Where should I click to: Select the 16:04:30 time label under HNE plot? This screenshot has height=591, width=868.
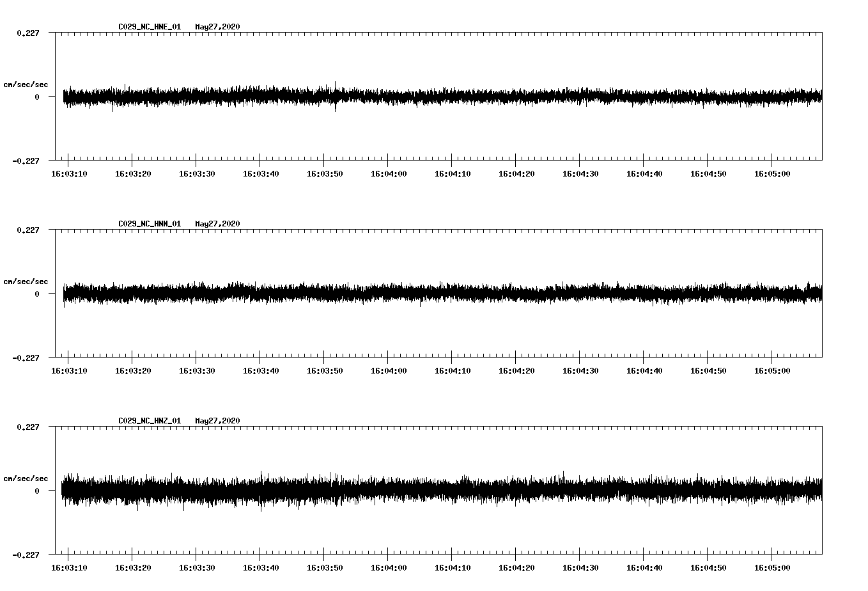click(580, 173)
